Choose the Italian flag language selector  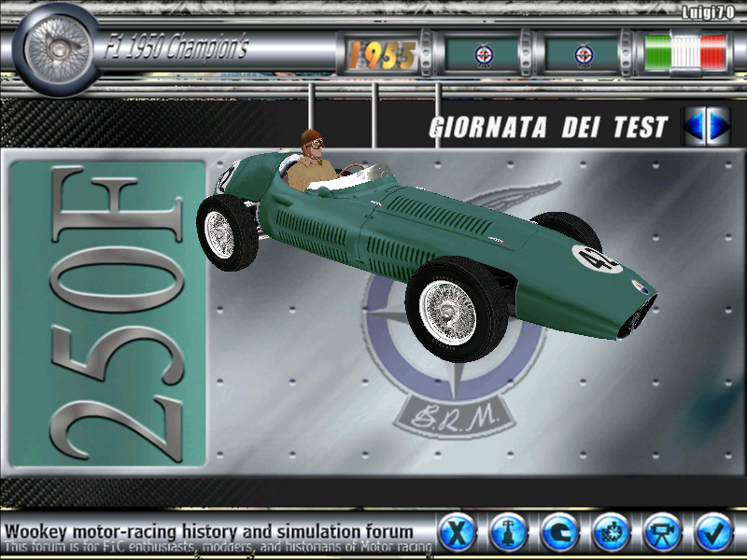click(x=685, y=52)
